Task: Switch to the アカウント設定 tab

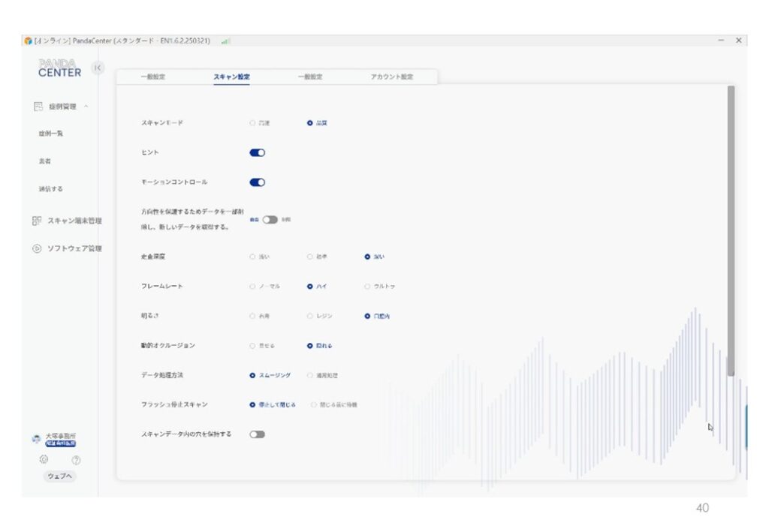Action: (391, 77)
